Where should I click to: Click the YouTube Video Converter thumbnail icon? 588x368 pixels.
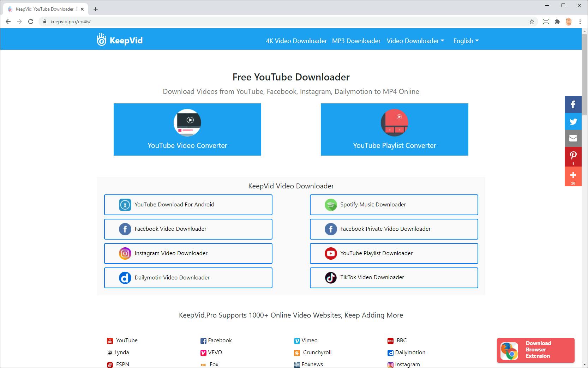tap(187, 122)
